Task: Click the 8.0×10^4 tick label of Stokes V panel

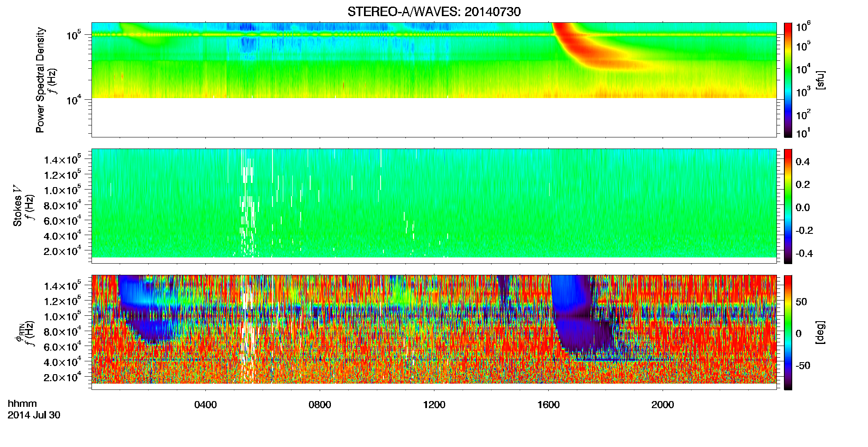Action: pos(63,205)
